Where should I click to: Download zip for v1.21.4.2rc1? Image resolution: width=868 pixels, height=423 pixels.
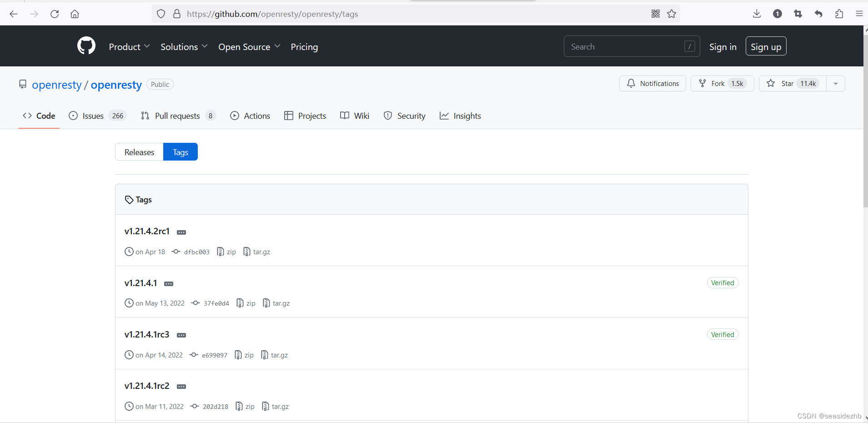pyautogui.click(x=226, y=252)
